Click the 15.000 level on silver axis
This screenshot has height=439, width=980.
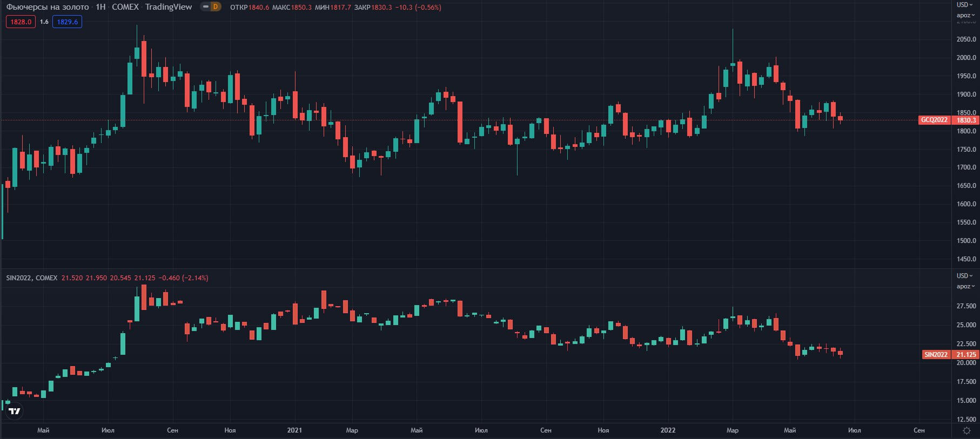(966, 401)
